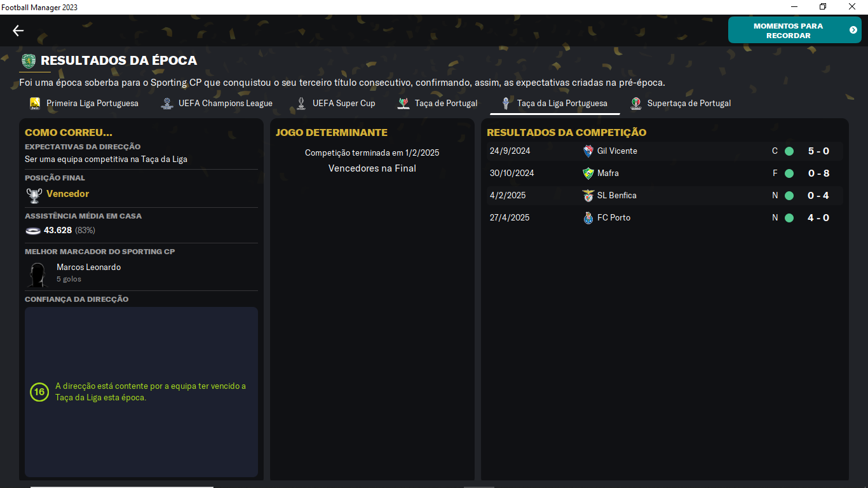
Task: Click the date 27/4/2025
Action: [510, 218]
